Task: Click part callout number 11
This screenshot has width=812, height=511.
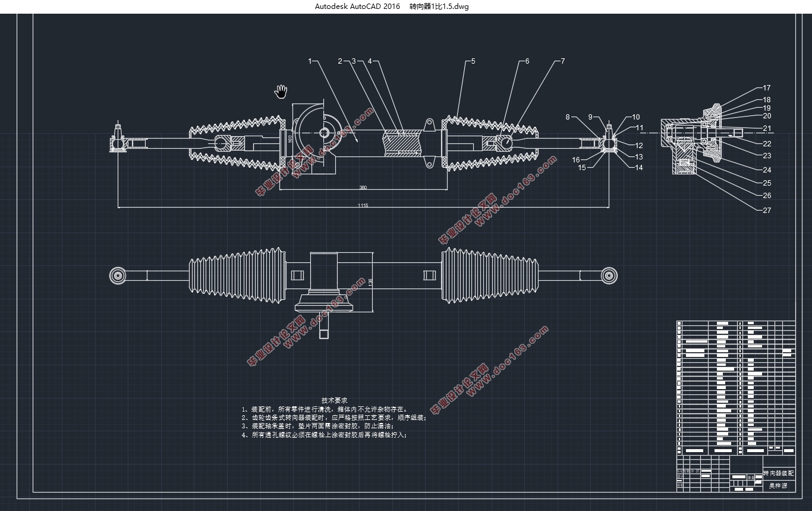Action: coord(640,127)
